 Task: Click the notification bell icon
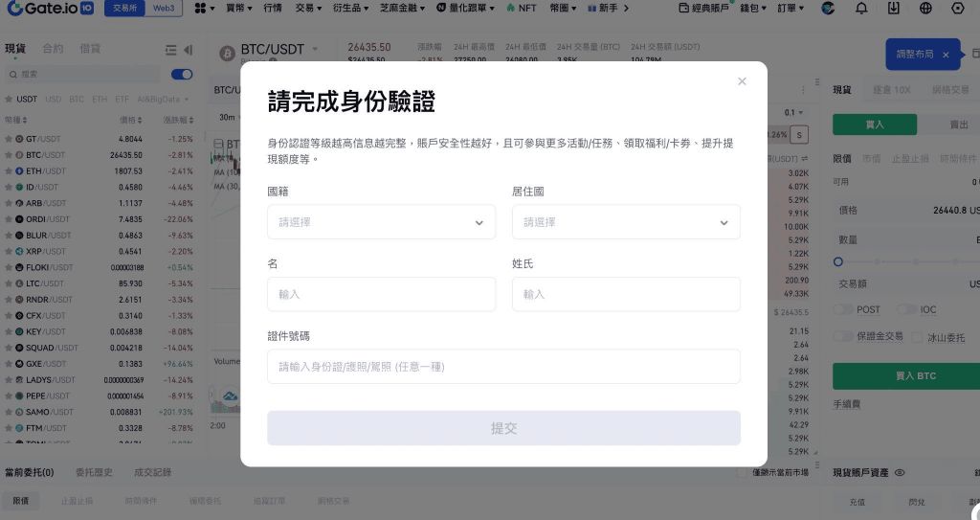pyautogui.click(x=861, y=9)
